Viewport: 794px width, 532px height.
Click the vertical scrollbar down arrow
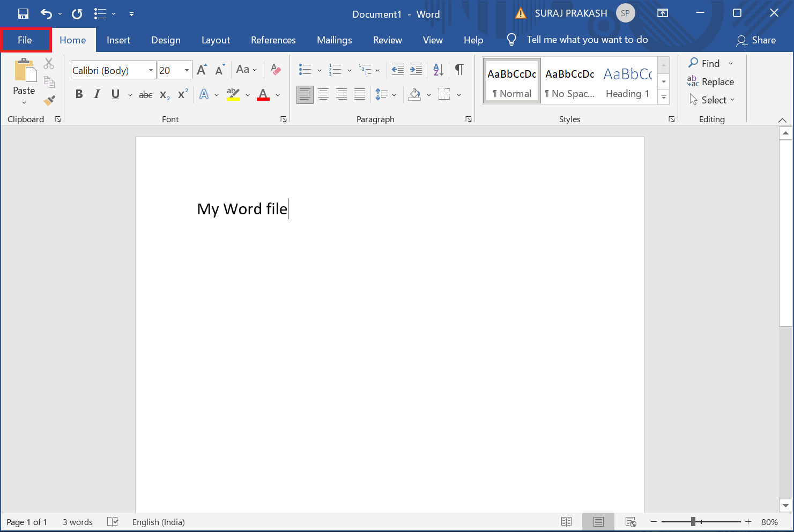point(785,505)
